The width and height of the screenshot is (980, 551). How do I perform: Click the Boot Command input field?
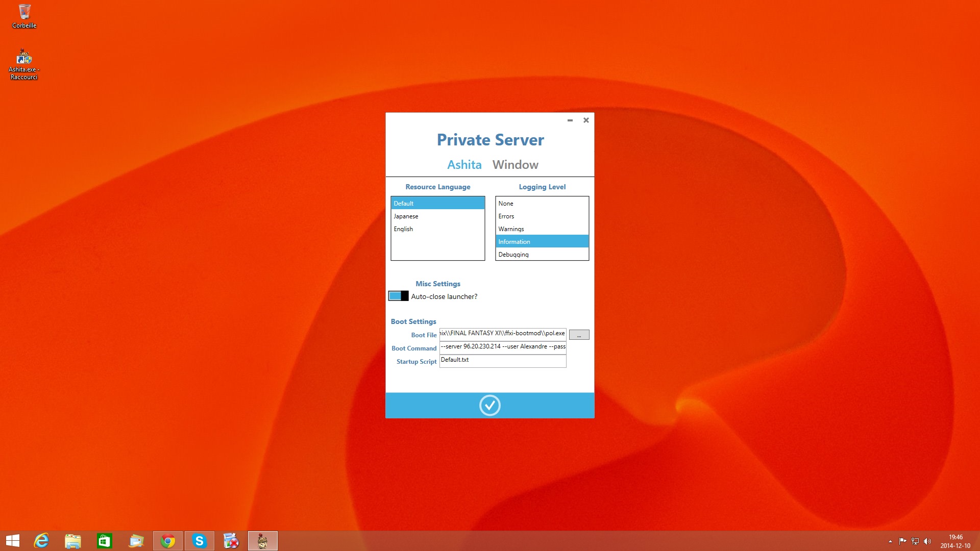tap(502, 347)
